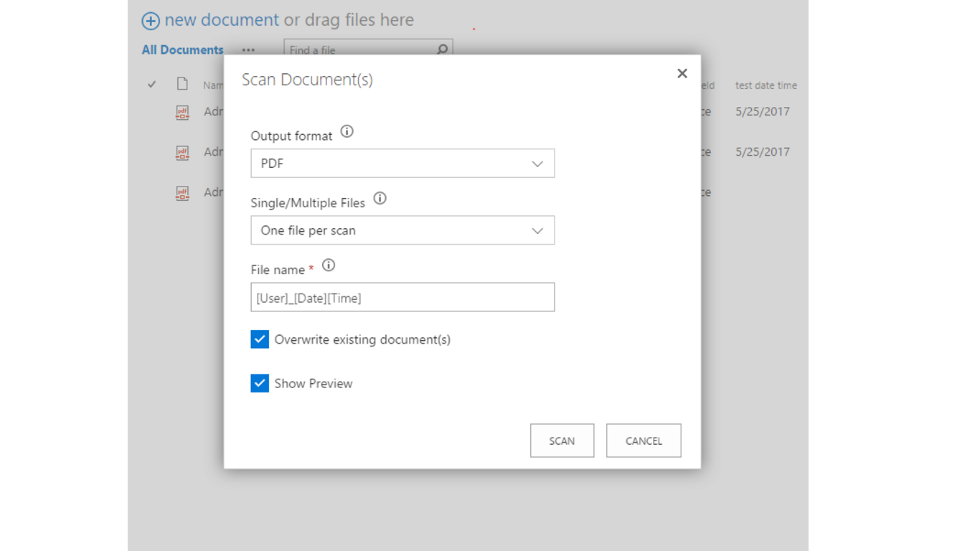Screen dimensions: 980x551
Task: Click info icon next to File name
Action: tap(329, 265)
